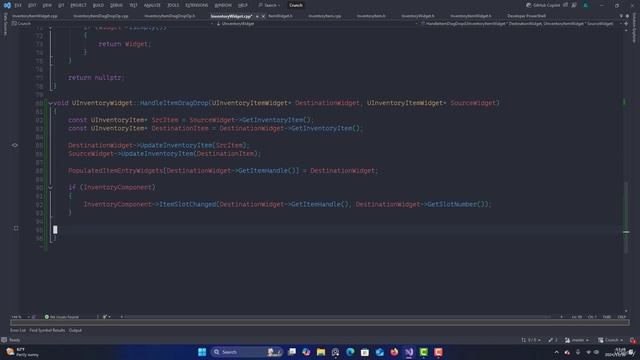Click the Search box in title bar
This screenshot has height=360, width=640.
(269, 5)
